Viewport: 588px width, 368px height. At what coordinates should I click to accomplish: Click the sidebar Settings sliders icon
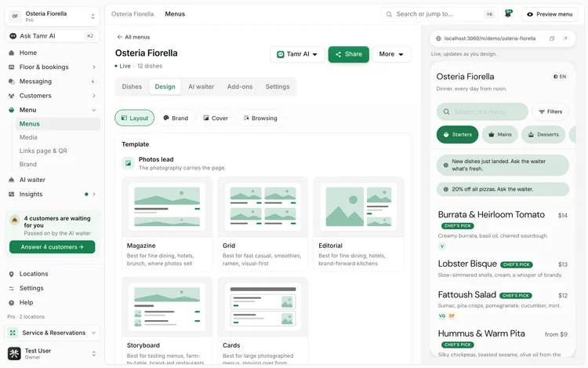point(12,289)
